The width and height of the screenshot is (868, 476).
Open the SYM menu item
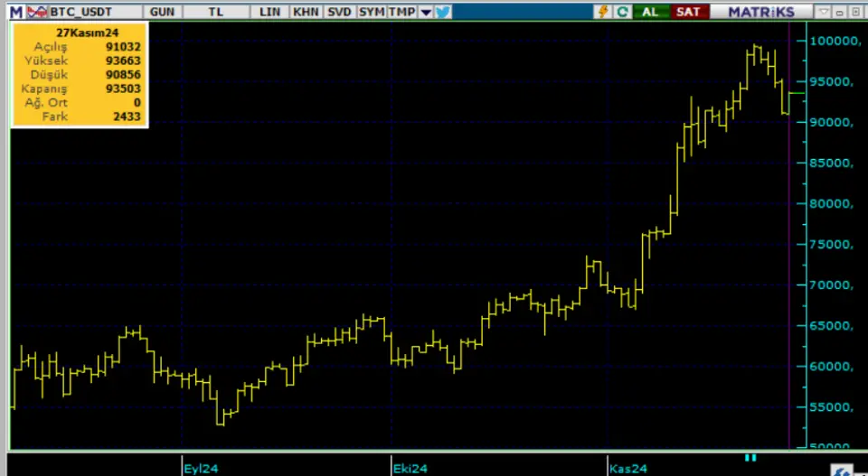tap(371, 12)
